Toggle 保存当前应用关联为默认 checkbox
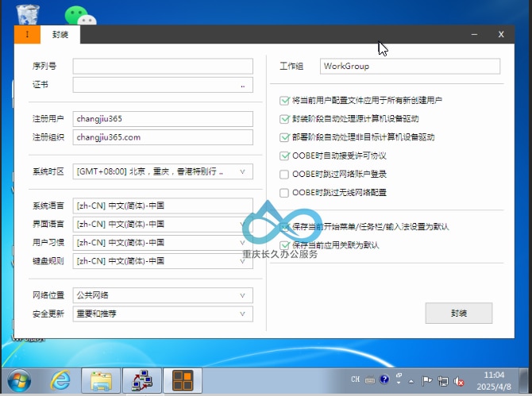This screenshot has width=532, height=396. pos(284,245)
